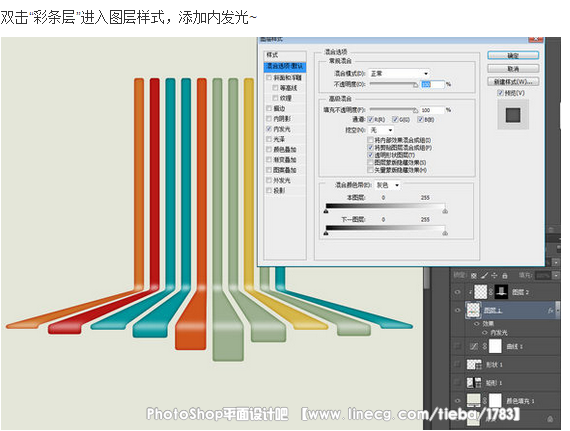
Task: Uncheck the B channel checkbox
Action: tap(420, 120)
